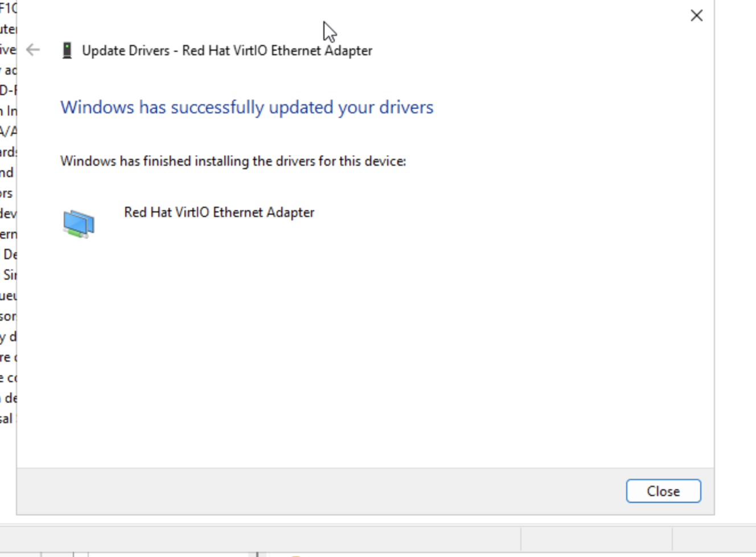Click the 'Windows has finished installing the drivers' text
The height and width of the screenshot is (557, 756).
(x=233, y=161)
